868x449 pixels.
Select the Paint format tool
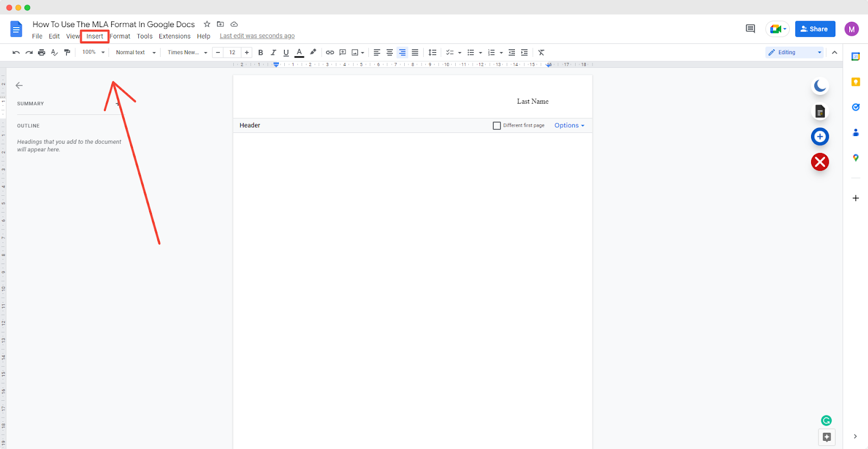click(67, 53)
